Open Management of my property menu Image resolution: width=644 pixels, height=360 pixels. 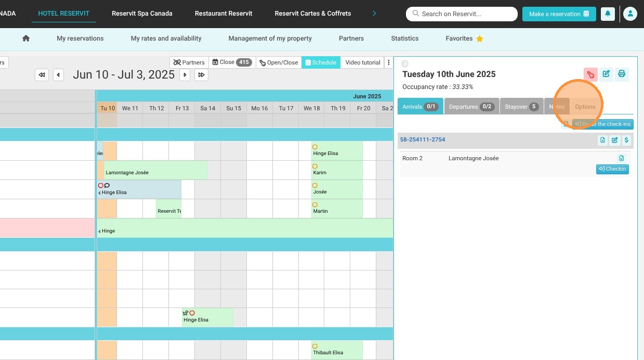[270, 38]
